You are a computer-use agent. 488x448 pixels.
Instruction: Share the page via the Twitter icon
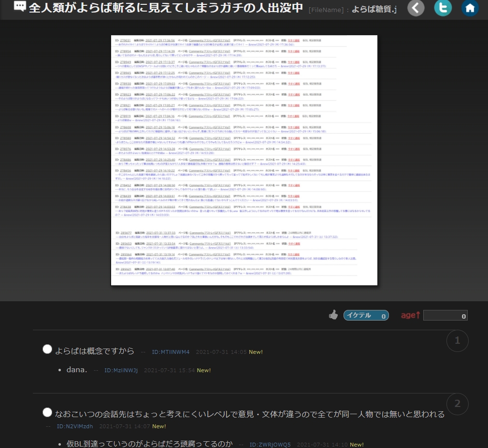coord(443,8)
